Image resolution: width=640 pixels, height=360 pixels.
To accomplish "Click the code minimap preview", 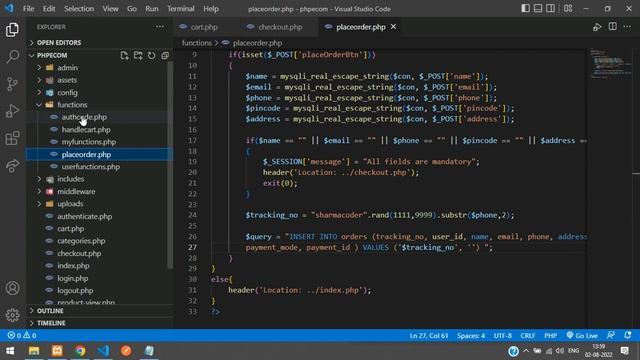I will pos(610,64).
